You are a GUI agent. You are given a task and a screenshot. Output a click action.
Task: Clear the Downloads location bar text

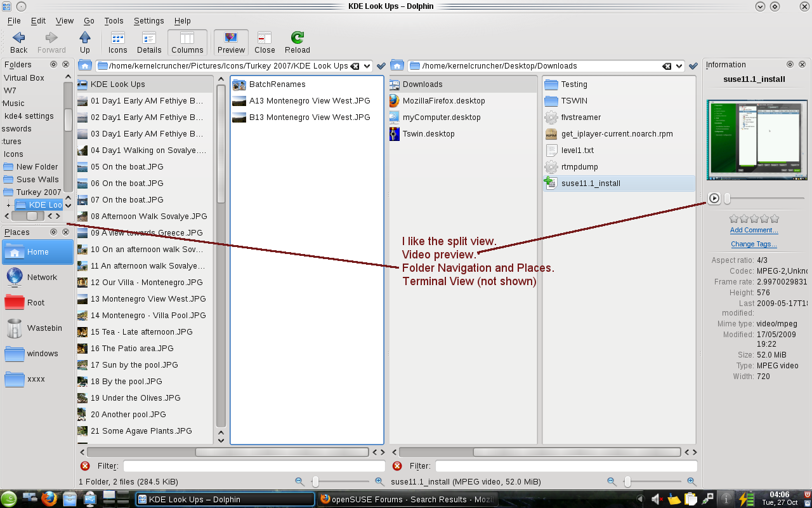[x=667, y=66]
